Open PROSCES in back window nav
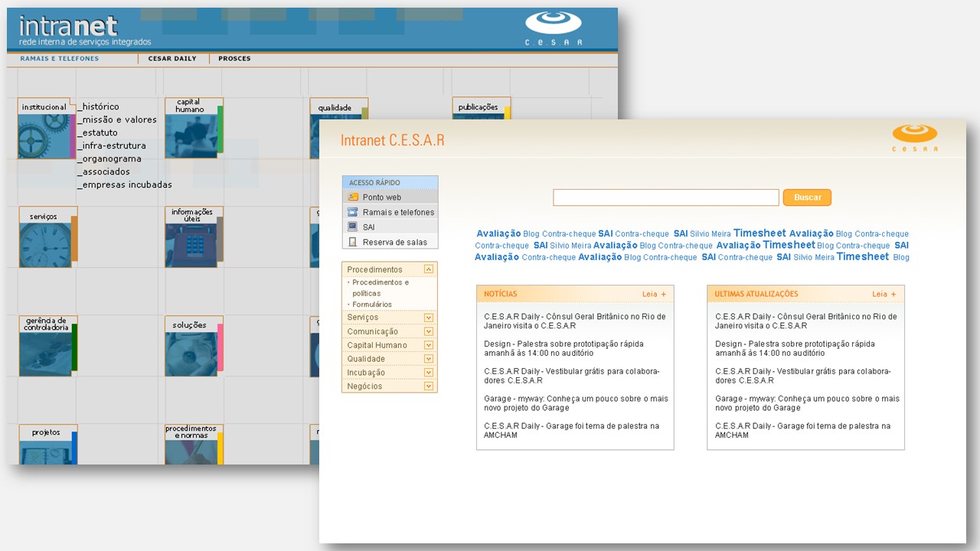This screenshot has width=980, height=551. tap(234, 59)
